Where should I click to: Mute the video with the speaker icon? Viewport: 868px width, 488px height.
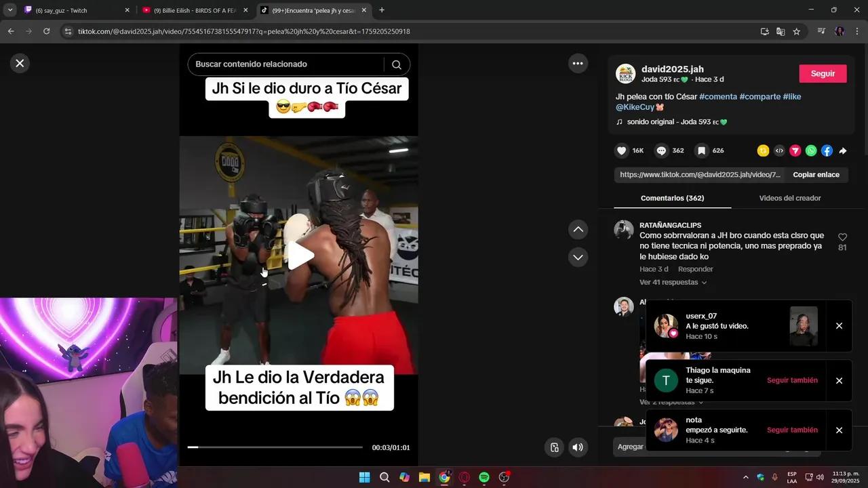[578, 447]
